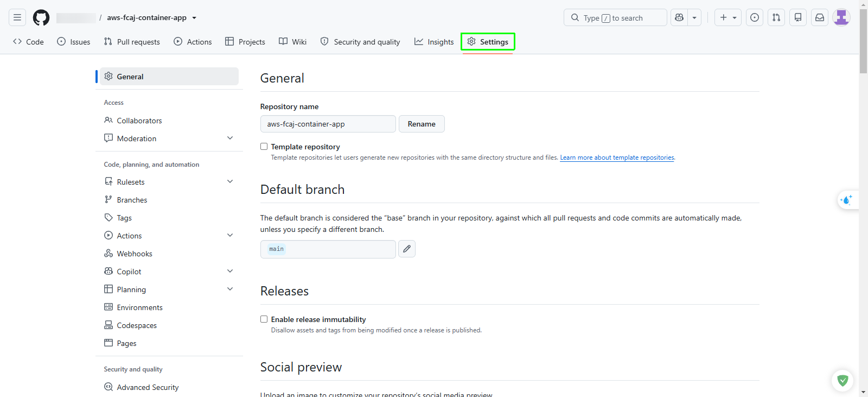The image size is (868, 397).
Task: Open Codespaces settings in sidebar
Action: tap(169, 325)
